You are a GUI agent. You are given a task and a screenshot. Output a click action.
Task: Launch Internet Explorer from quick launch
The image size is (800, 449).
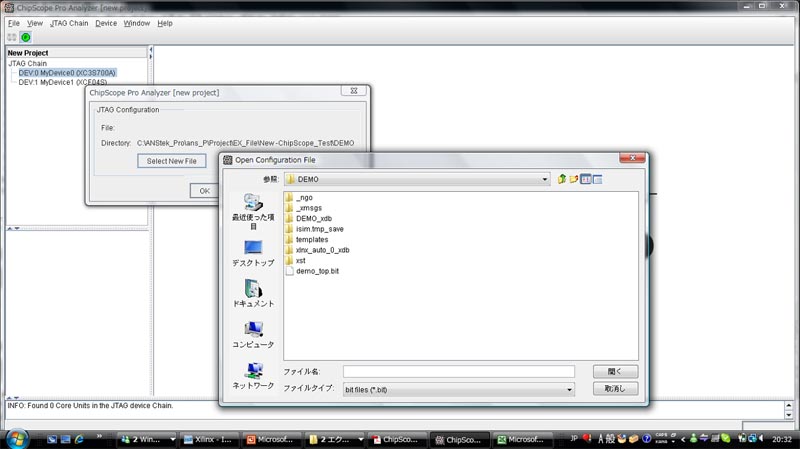[79, 439]
